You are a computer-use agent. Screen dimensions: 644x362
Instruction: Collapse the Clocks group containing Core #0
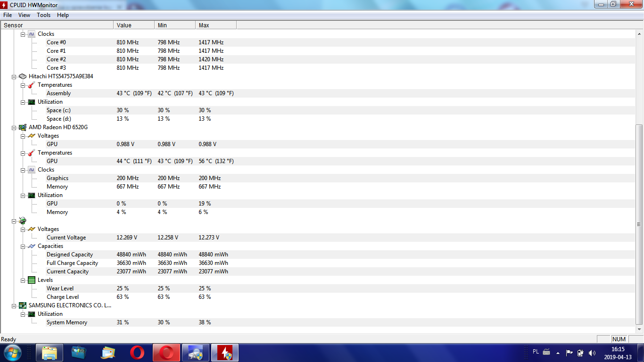(x=23, y=34)
